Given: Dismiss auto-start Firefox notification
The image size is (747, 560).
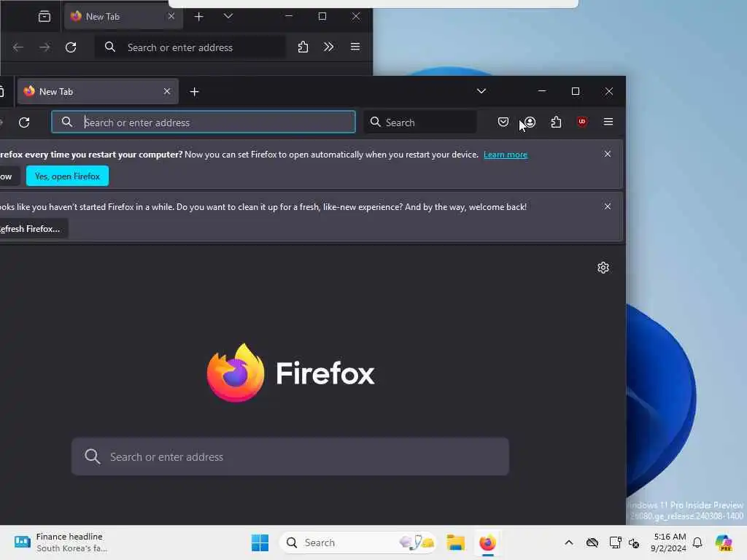Looking at the screenshot, I should click(x=608, y=154).
